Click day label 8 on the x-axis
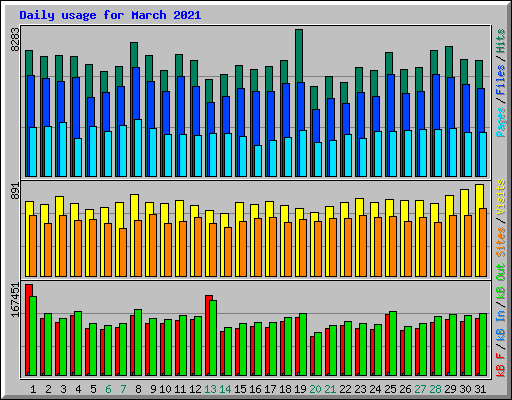Image resolution: width=512 pixels, height=400 pixels. click(138, 389)
